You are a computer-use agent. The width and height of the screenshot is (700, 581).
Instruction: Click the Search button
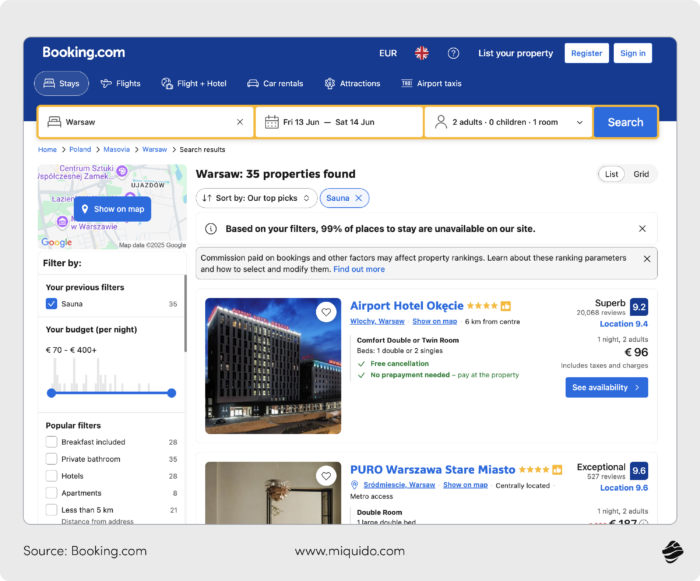625,122
